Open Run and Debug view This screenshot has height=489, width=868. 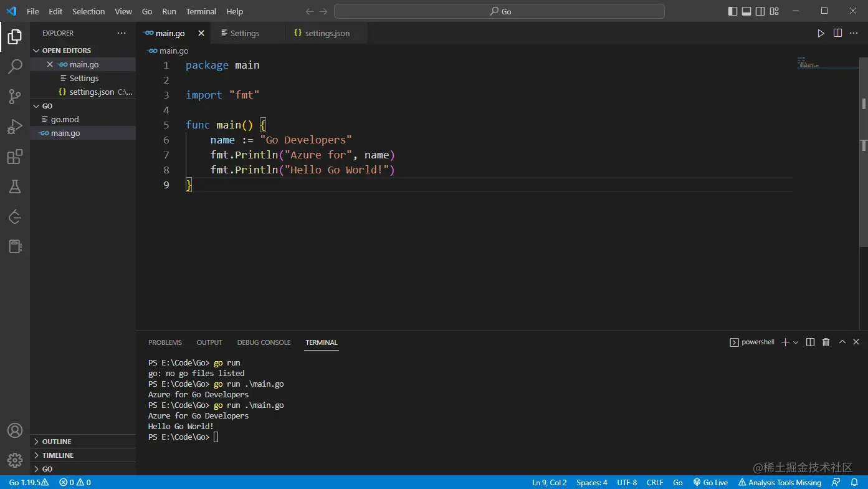click(x=15, y=127)
